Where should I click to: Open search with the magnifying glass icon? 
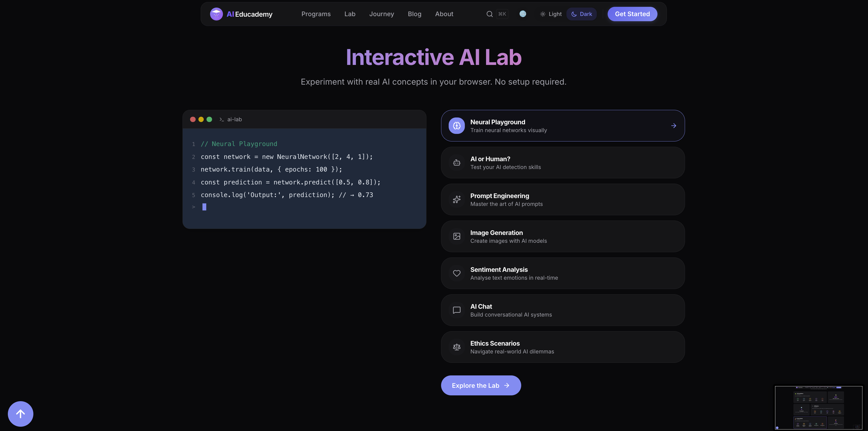(x=489, y=14)
